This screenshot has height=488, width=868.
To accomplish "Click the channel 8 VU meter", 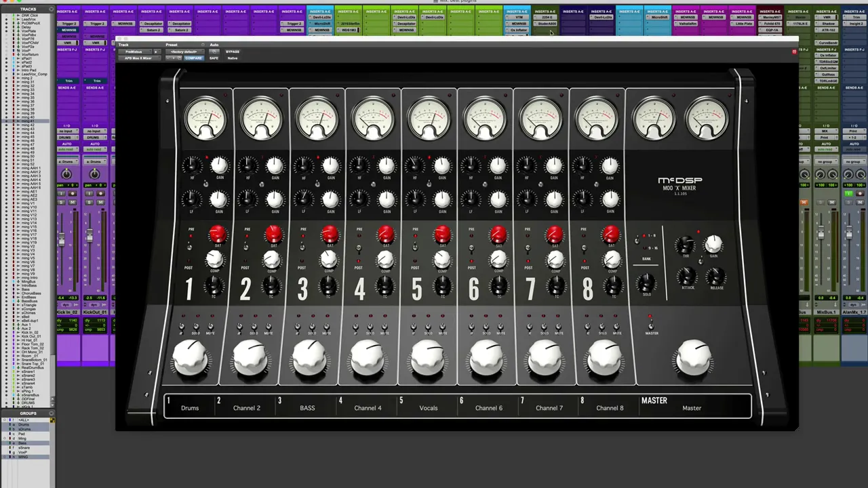I will (x=597, y=118).
